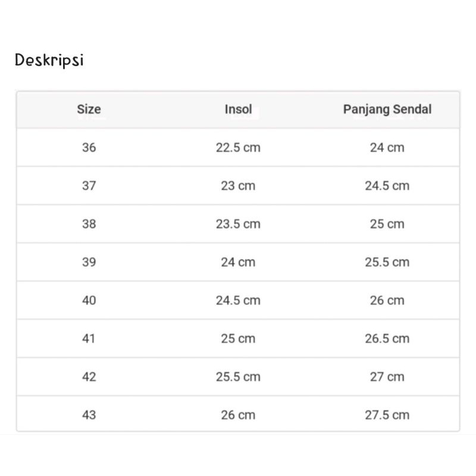
Task: Select the Insol column header
Action: click(238, 109)
